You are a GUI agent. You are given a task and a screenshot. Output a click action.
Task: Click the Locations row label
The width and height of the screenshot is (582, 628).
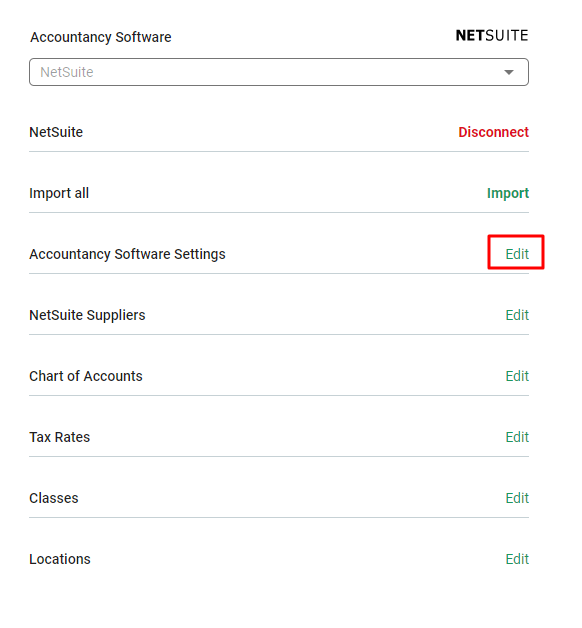click(60, 559)
